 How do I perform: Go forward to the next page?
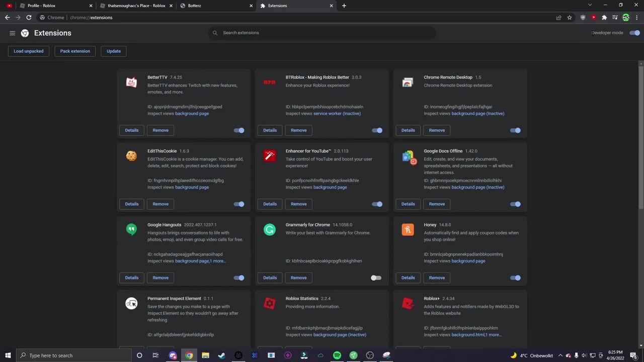[x=18, y=18]
